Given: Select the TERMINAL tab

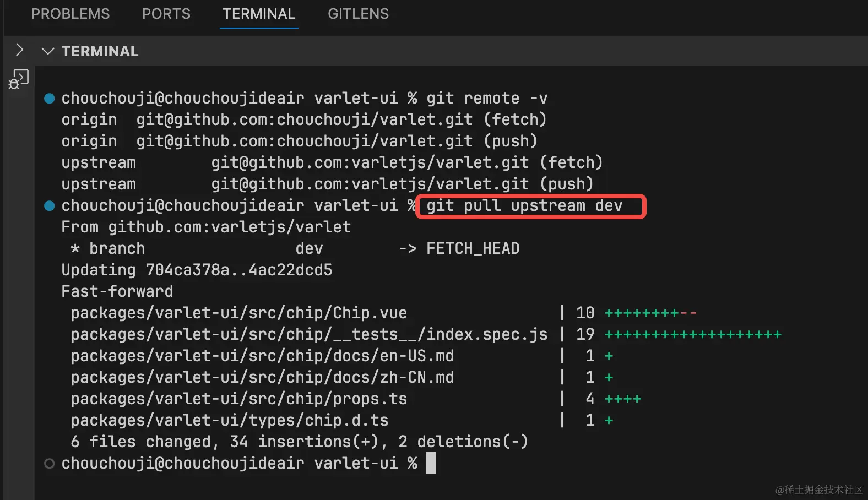Looking at the screenshot, I should (259, 14).
